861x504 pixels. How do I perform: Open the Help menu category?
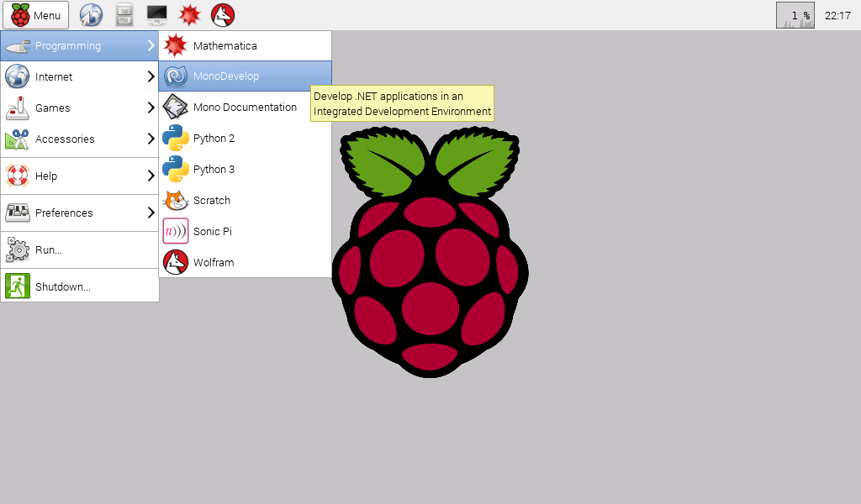(x=80, y=176)
